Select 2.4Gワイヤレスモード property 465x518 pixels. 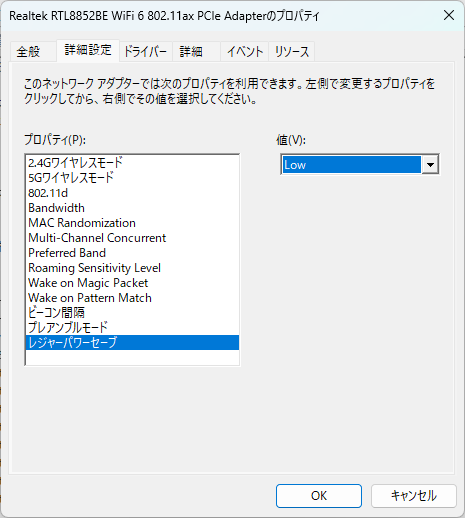132,163
